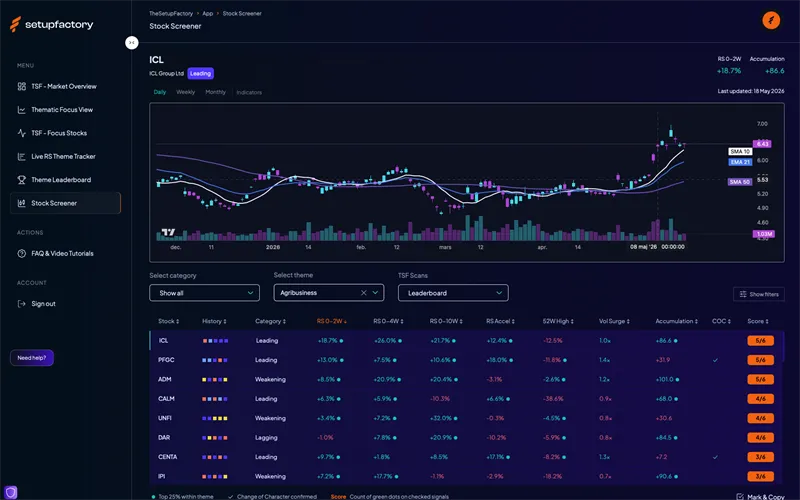This screenshot has width=800, height=500.
Task: Clear the Agribusiness theme selection
Action: [x=364, y=293]
